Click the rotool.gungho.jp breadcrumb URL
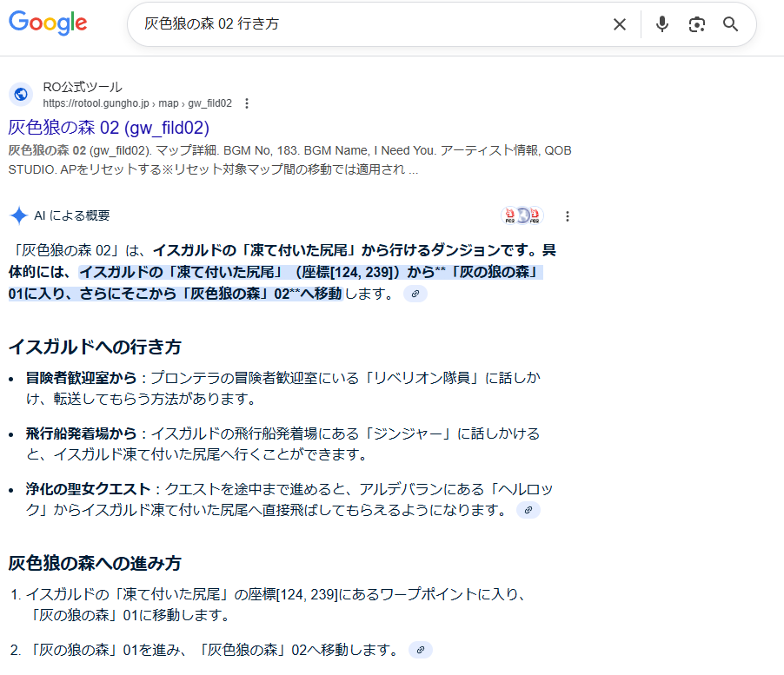784x675 pixels. pyautogui.click(x=137, y=103)
